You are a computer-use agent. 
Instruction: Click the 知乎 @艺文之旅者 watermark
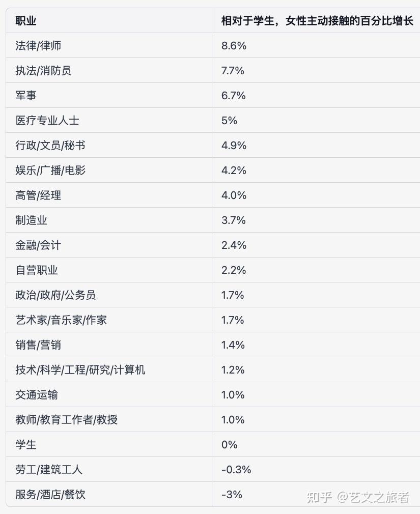(358, 497)
